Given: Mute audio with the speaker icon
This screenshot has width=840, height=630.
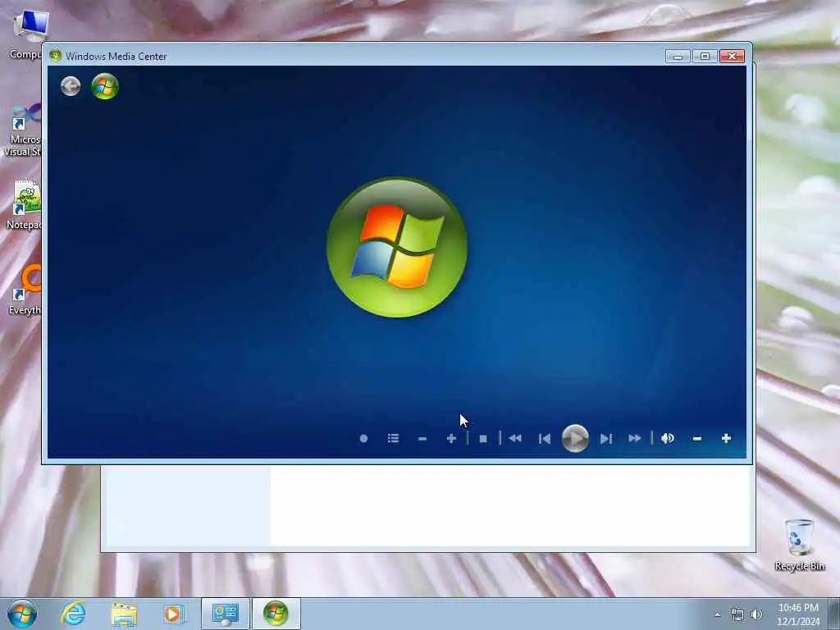Looking at the screenshot, I should coord(668,438).
